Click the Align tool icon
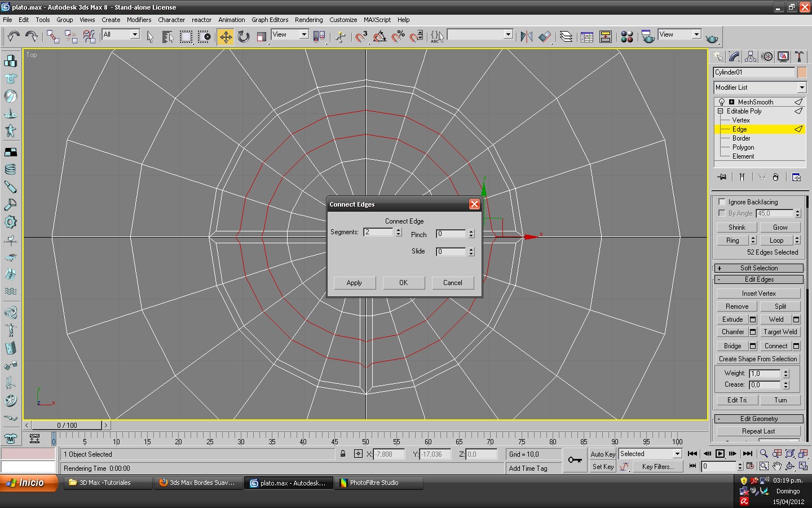Image resolution: width=812 pixels, height=508 pixels. [x=544, y=37]
